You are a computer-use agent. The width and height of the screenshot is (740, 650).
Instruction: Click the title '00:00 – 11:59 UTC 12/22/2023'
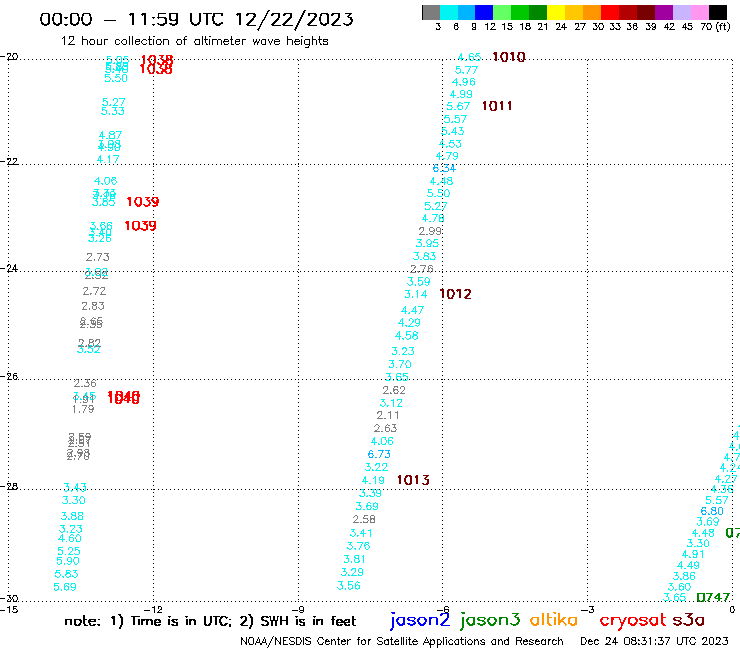196,19
